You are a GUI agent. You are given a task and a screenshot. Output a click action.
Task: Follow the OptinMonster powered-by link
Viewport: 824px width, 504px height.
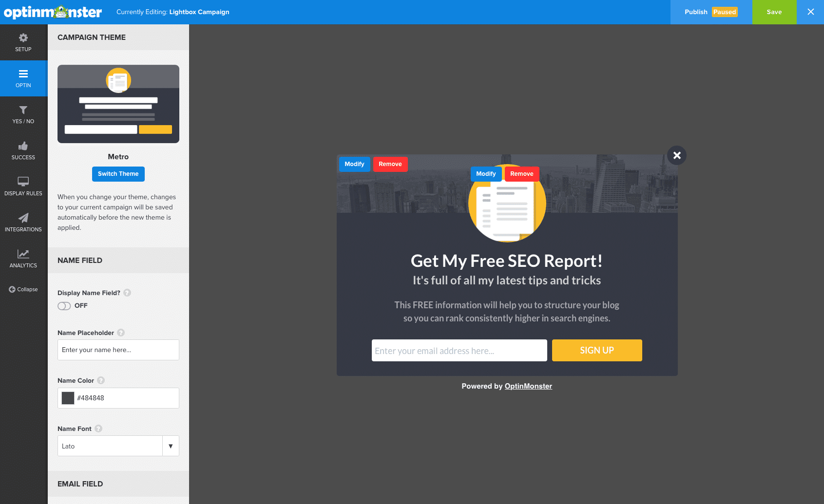(528, 386)
